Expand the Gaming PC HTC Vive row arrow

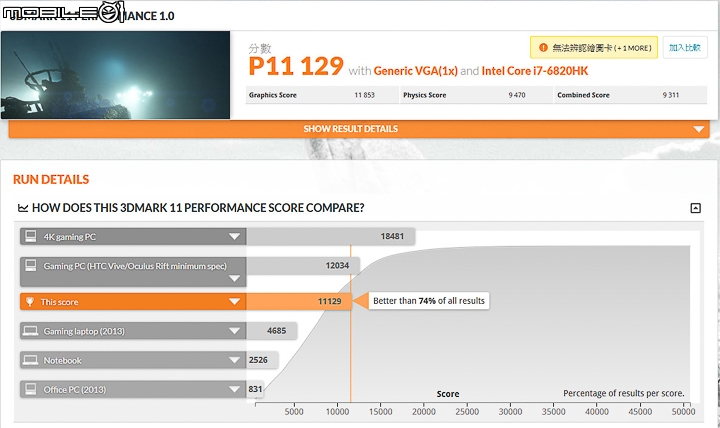[x=234, y=278]
